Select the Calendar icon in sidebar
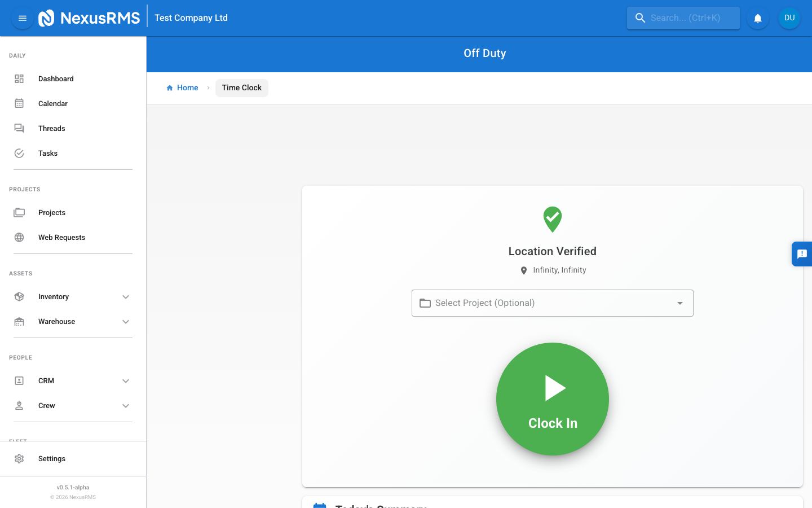812x508 pixels. coord(19,103)
